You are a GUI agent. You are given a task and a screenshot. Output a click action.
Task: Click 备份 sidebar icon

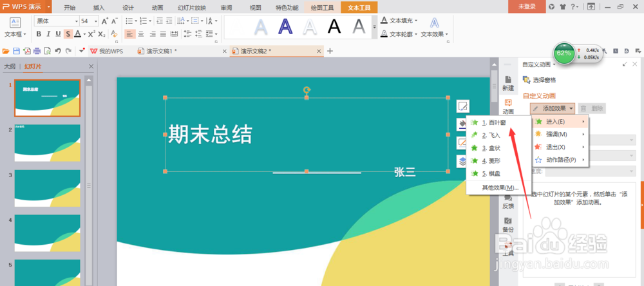tap(508, 224)
